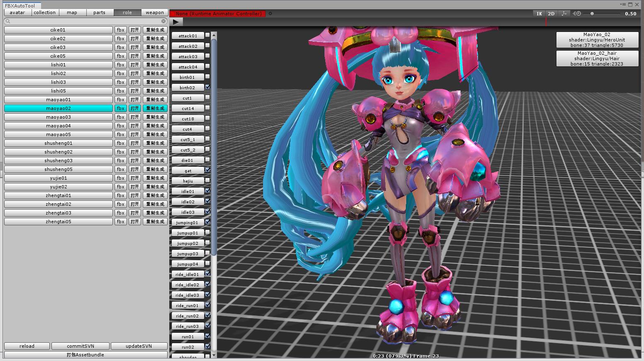Select role maoyao02 highlighted row
Image resolution: width=644 pixels, height=361 pixels.
(59, 108)
